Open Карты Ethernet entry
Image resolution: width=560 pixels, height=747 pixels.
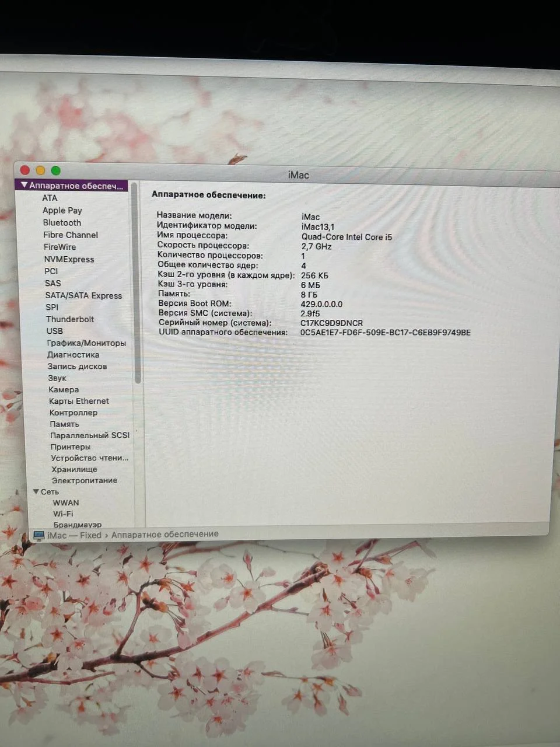point(79,401)
